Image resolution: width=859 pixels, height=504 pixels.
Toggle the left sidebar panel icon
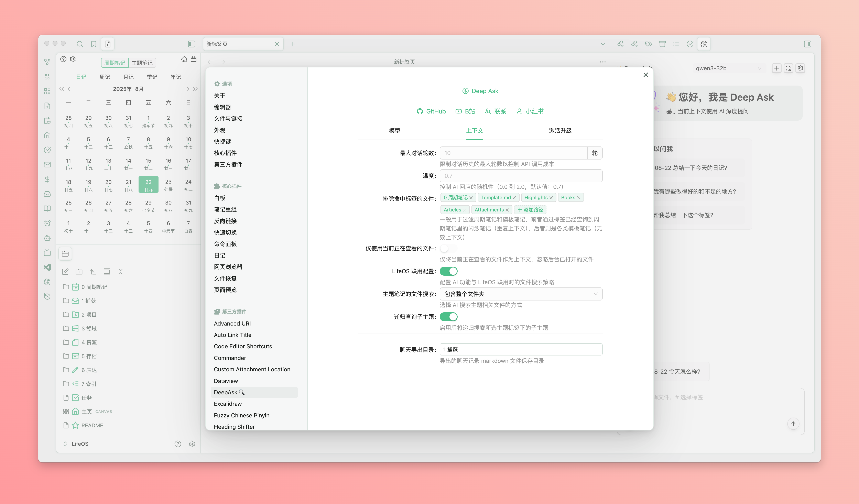coord(192,44)
